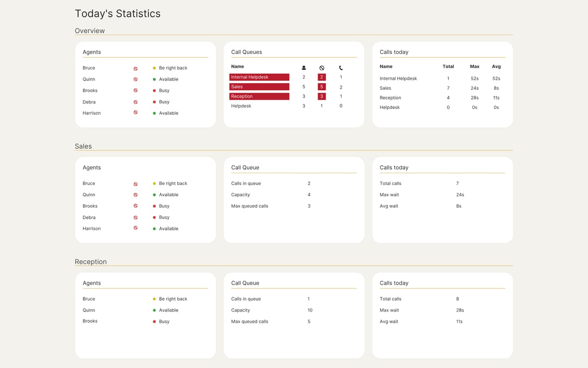Click the unavailable icon beside Quinn in Overview Agents
Screen dimensions: 588x368
[x=136, y=79]
